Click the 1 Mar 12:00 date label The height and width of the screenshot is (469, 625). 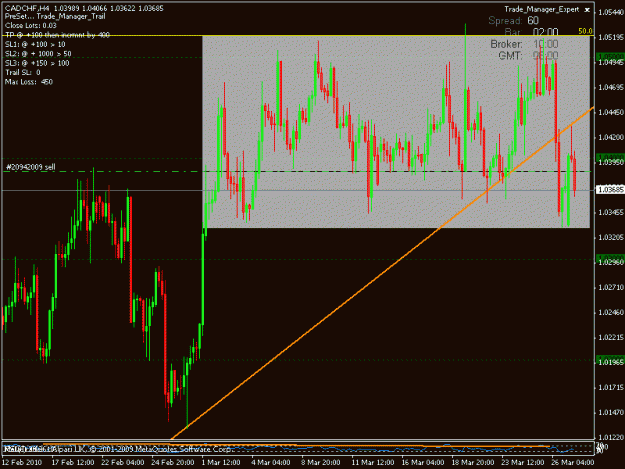click(x=221, y=462)
